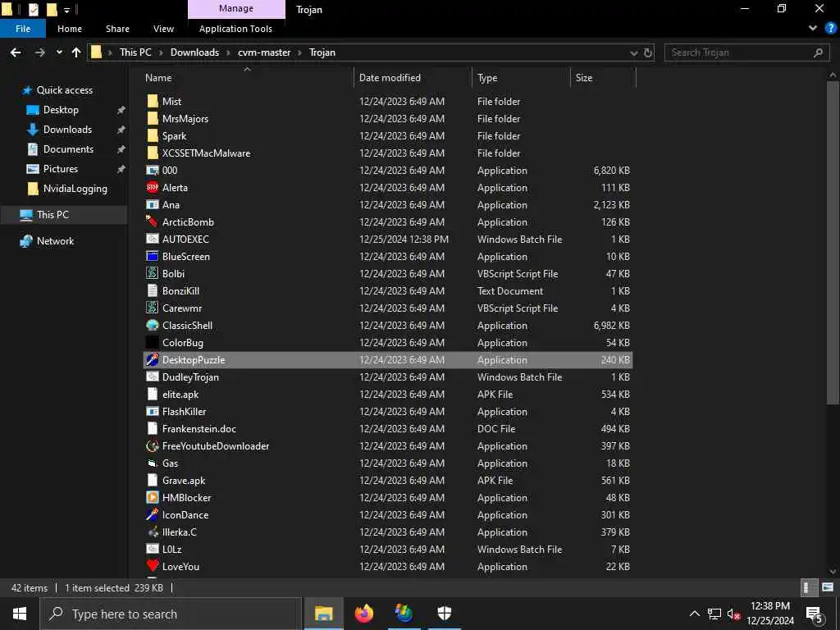Select the XCSSETMacMalware folder
Viewport: 840px width, 630px height.
[x=388, y=153]
